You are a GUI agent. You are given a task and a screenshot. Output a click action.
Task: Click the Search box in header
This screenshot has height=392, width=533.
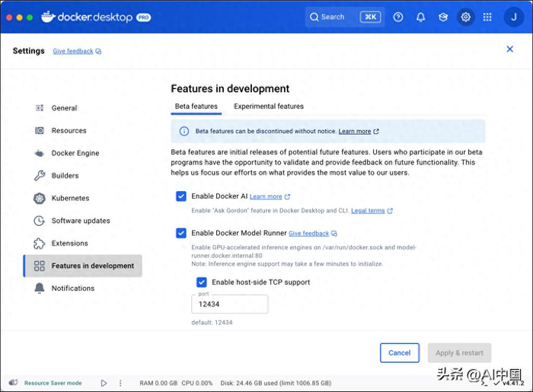343,17
